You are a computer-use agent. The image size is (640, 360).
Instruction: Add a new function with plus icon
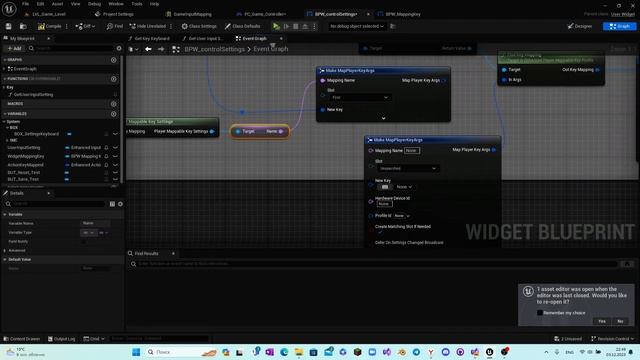click(113, 78)
